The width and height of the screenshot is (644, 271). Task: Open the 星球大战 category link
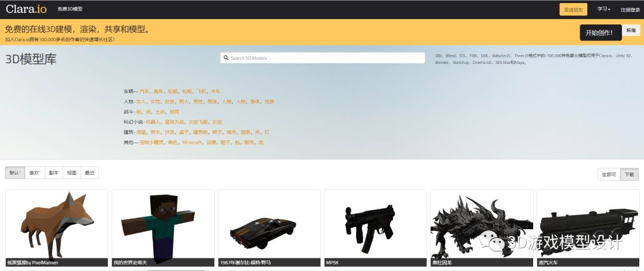(x=174, y=122)
